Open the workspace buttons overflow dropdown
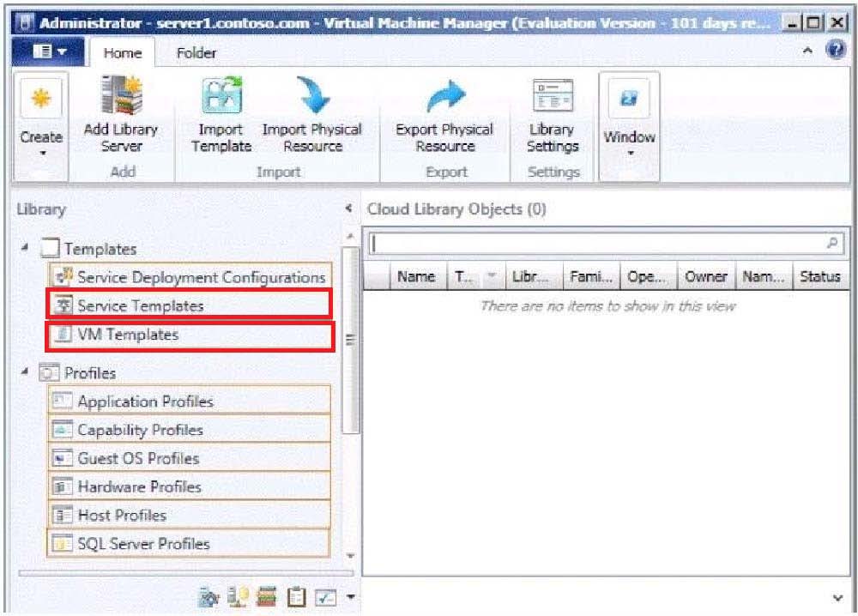 [x=351, y=597]
